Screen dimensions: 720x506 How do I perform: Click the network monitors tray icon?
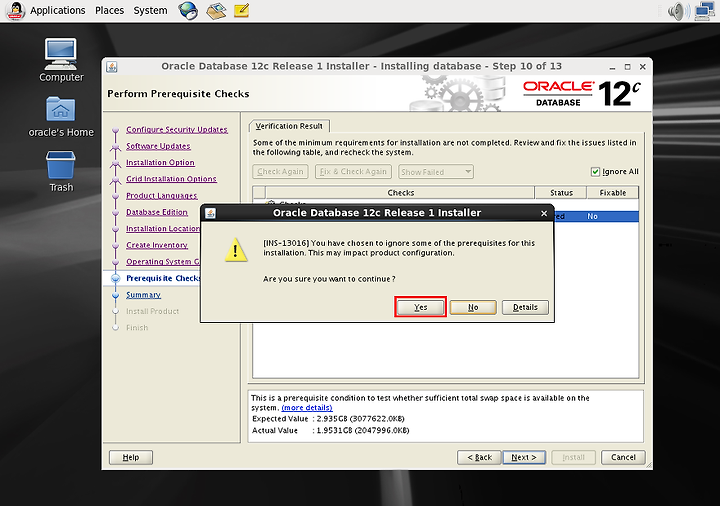705,11
